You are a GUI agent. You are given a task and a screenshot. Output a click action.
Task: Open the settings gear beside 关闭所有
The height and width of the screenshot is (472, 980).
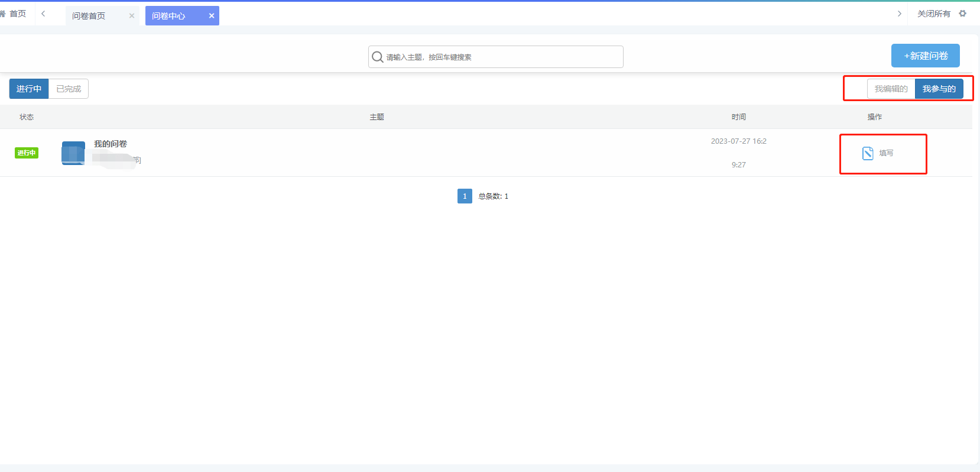[x=963, y=14]
